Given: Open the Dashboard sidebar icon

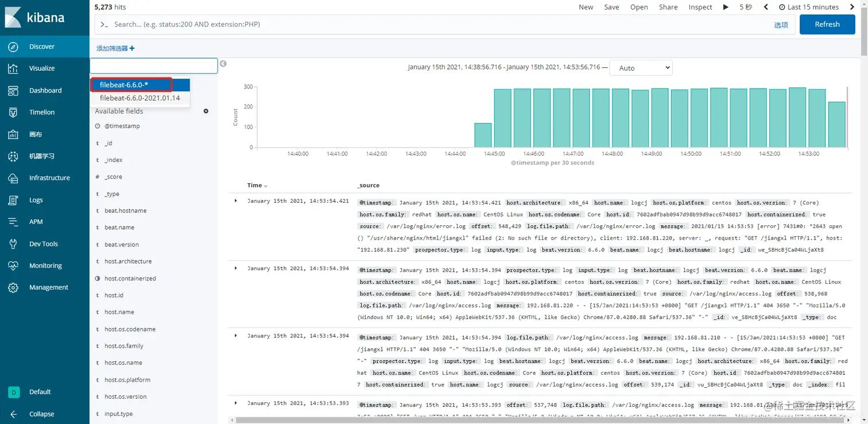Looking at the screenshot, I should [x=13, y=90].
